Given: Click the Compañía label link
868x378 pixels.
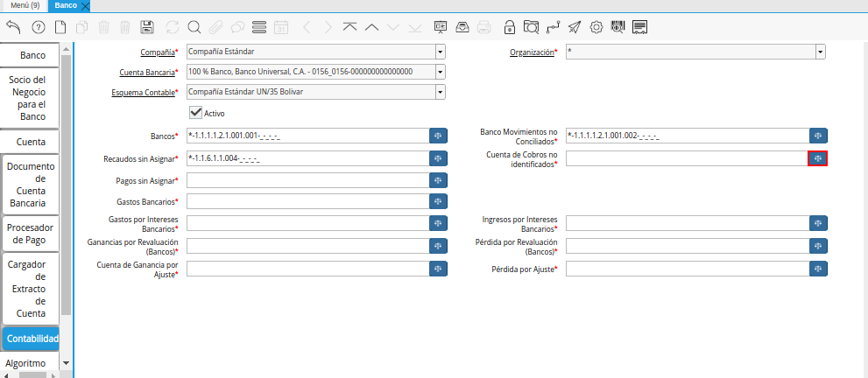Looking at the screenshot, I should (158, 52).
